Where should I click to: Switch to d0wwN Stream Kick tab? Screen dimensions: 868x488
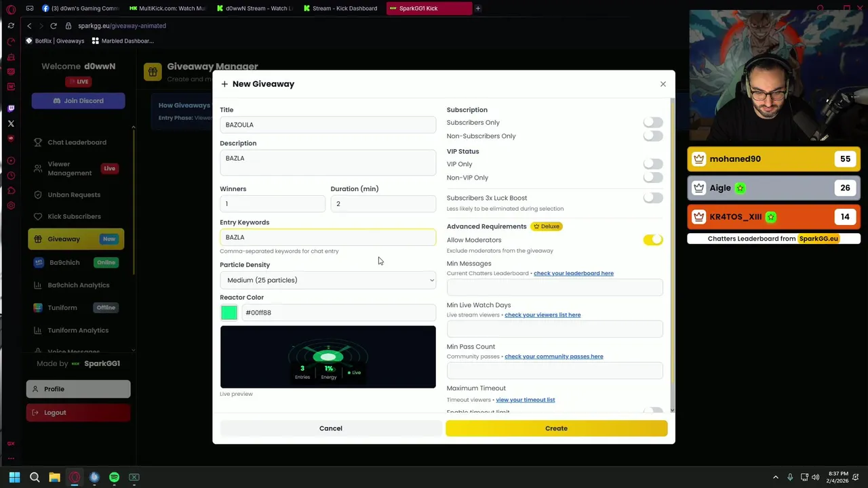coord(254,8)
